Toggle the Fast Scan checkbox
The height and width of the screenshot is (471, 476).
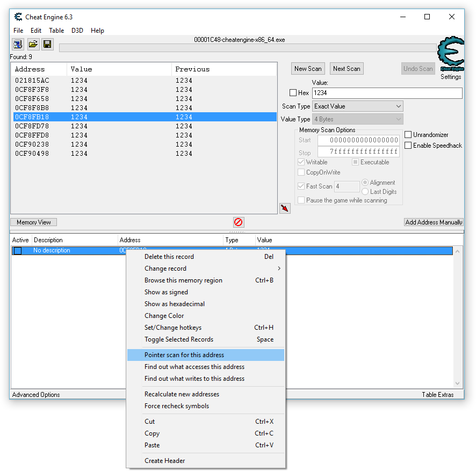[x=301, y=186]
